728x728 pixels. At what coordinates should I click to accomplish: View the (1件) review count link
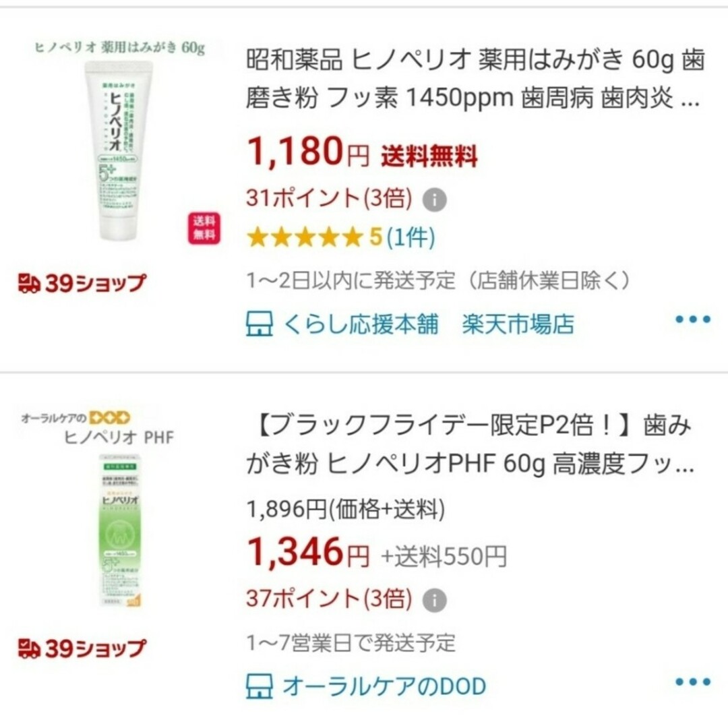click(411, 237)
